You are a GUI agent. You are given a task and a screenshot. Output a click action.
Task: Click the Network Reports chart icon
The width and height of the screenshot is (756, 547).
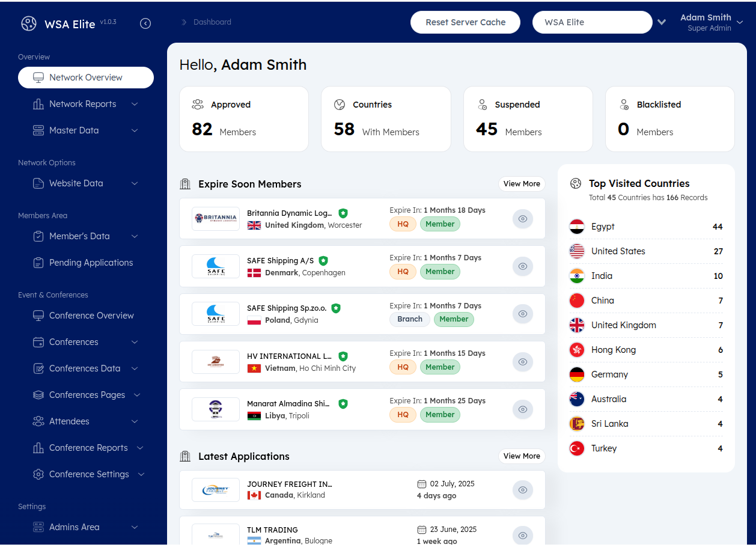tap(38, 104)
